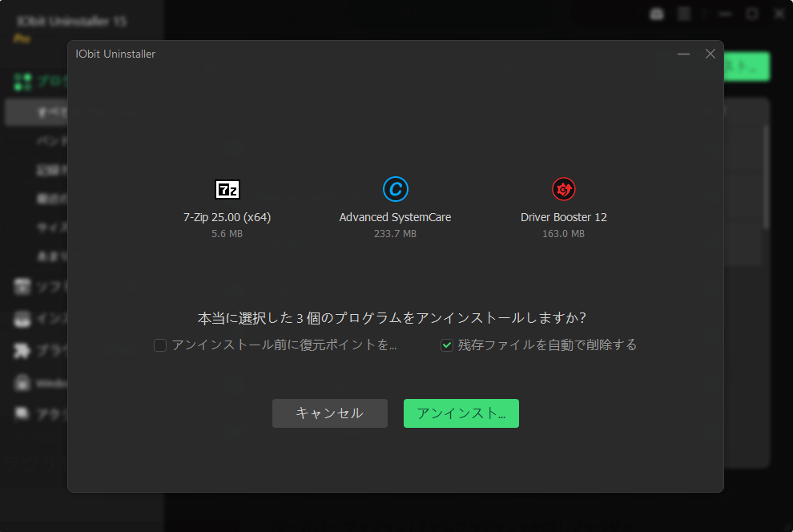Click the green アンインスト... button
Screen dimensions: 793x532
click(461, 413)
